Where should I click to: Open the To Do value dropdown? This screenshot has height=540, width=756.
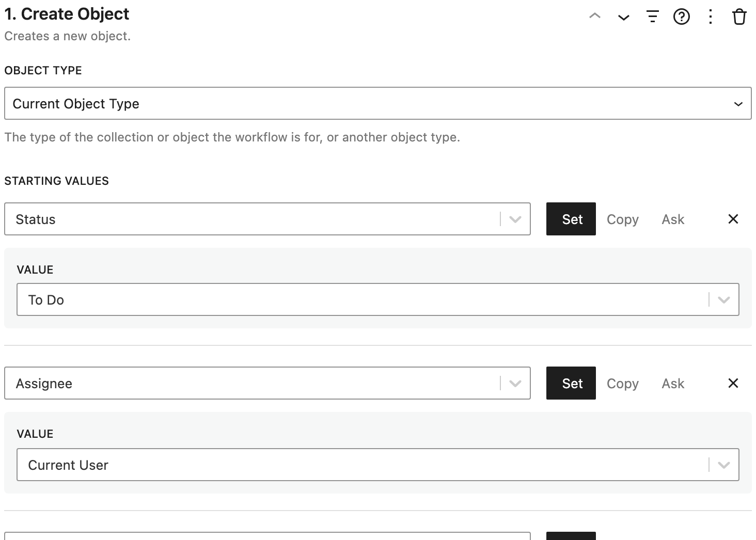tap(378, 299)
